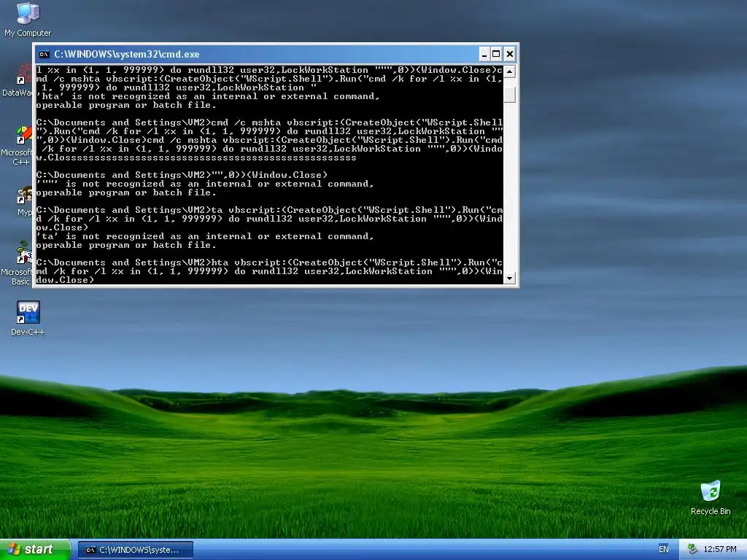Click the 12:57 PM clock
747x560 pixels.
tap(719, 549)
